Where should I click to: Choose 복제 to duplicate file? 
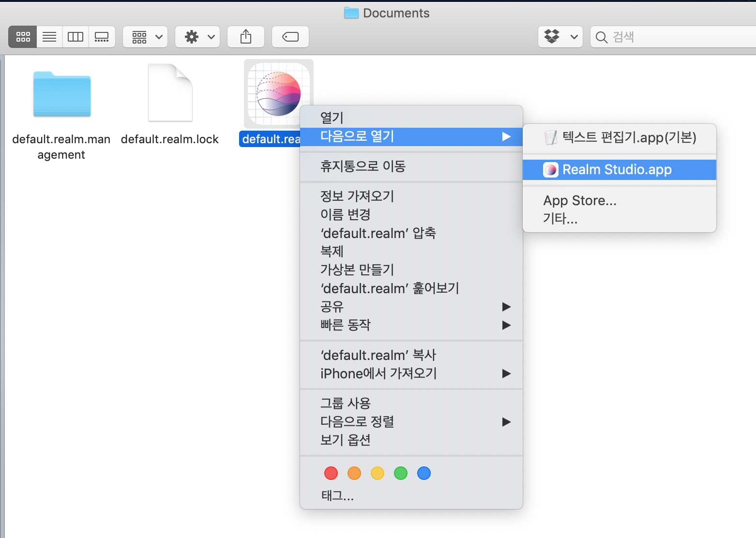click(411, 252)
